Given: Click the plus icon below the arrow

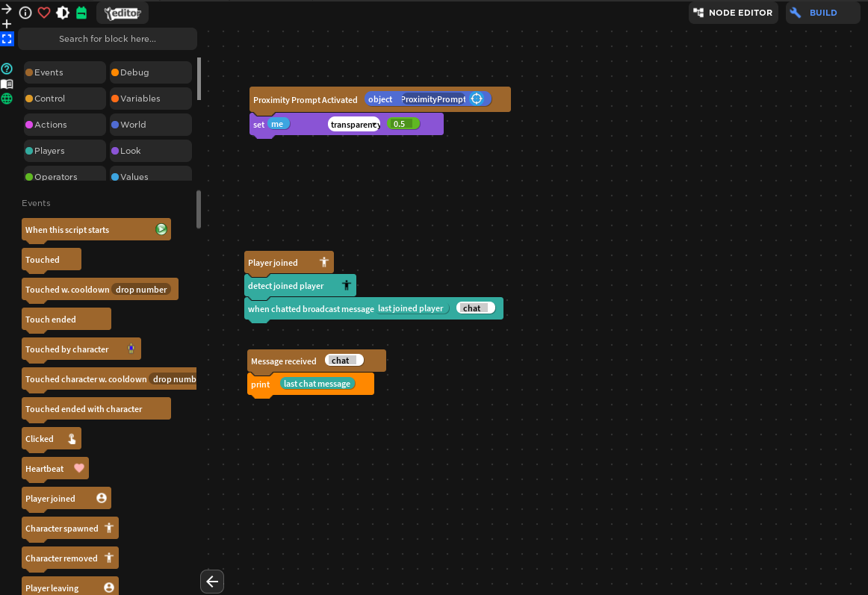Looking at the screenshot, I should (x=7, y=23).
